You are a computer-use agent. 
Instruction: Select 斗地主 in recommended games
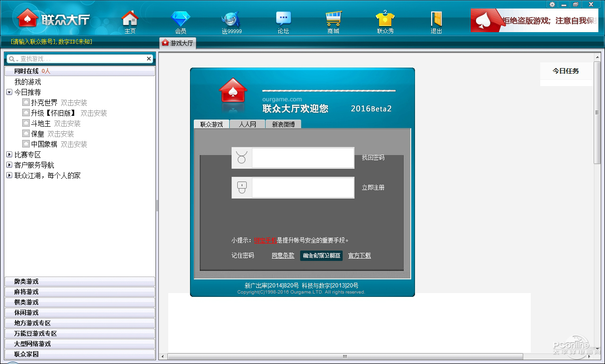click(x=41, y=123)
